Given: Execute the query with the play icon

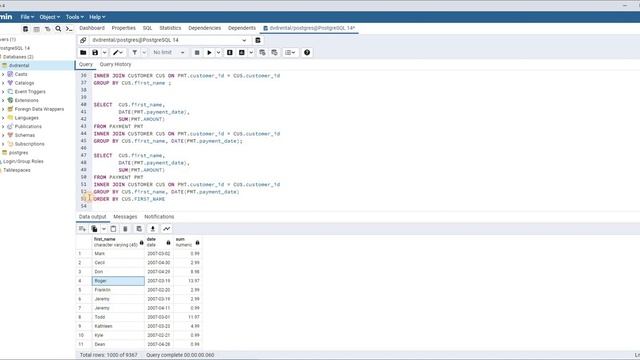Looking at the screenshot, I should pos(209,53).
